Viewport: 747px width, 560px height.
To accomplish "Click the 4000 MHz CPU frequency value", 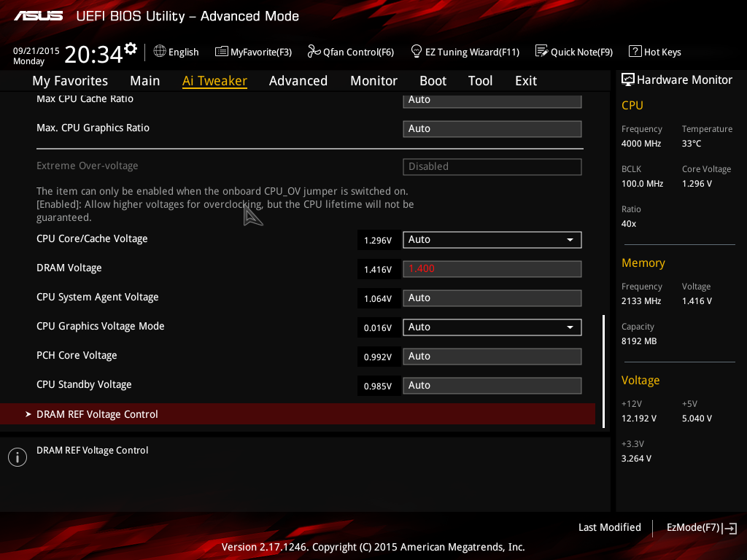I will pos(641,144).
